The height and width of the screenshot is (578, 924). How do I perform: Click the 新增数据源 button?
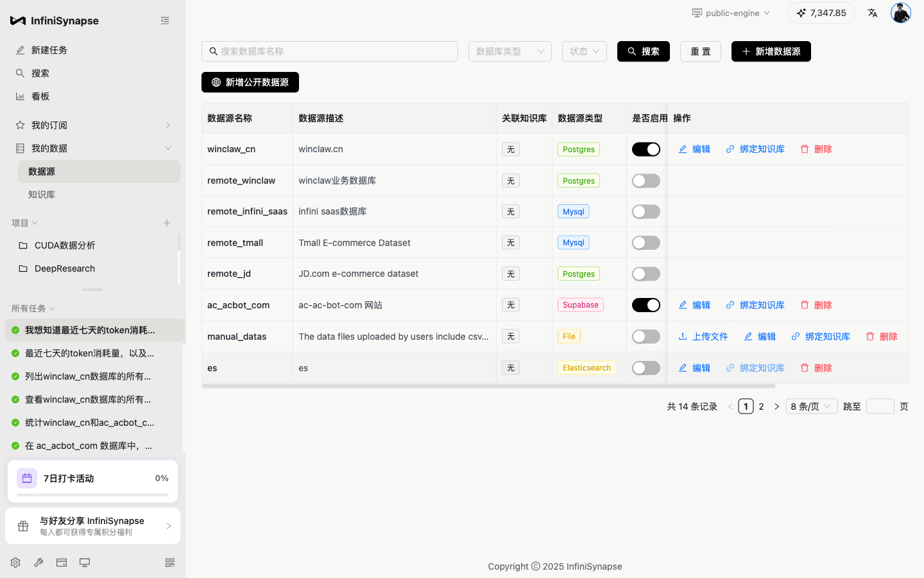(x=771, y=51)
